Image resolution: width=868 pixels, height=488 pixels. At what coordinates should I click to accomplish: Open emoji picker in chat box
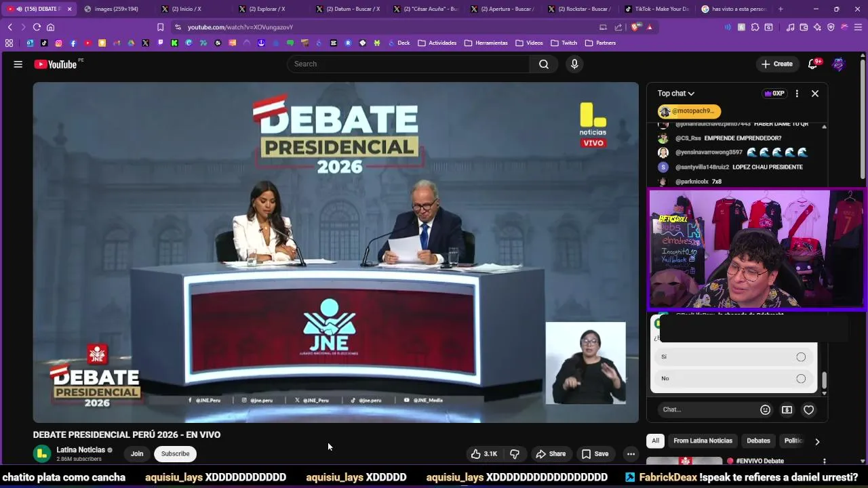click(x=766, y=410)
